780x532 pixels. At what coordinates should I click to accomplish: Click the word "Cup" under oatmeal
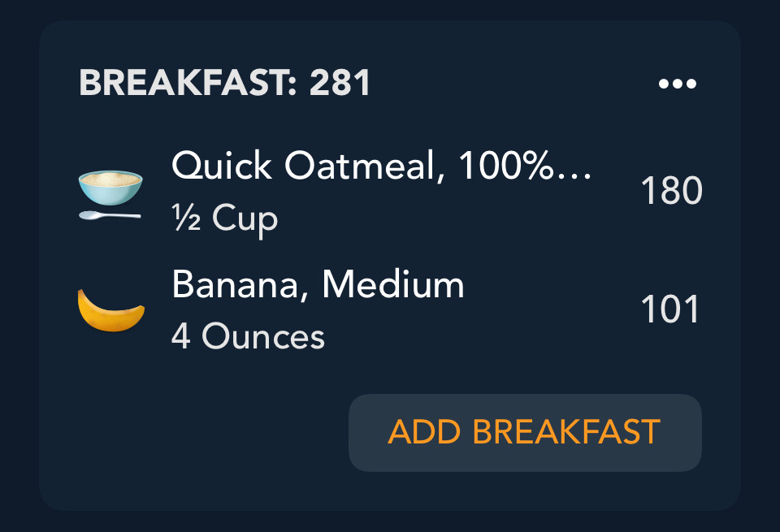click(245, 218)
